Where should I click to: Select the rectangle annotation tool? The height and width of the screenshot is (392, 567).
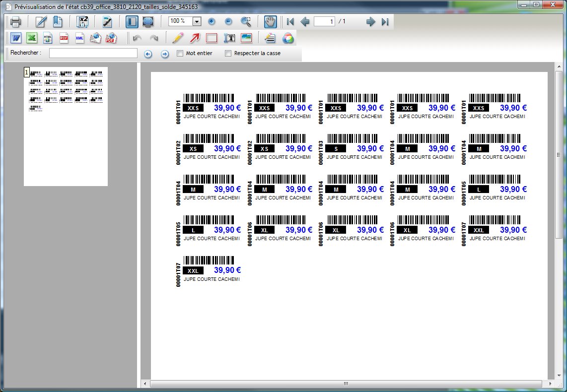(x=211, y=38)
